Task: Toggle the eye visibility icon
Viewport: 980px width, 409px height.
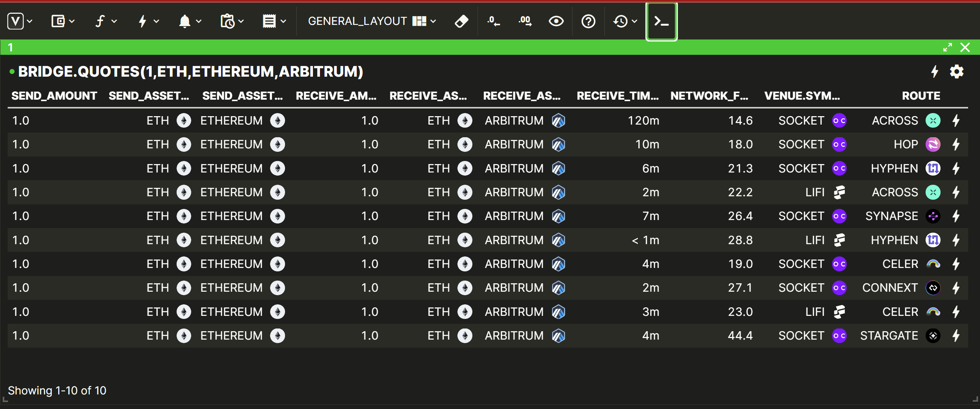Action: tap(556, 21)
